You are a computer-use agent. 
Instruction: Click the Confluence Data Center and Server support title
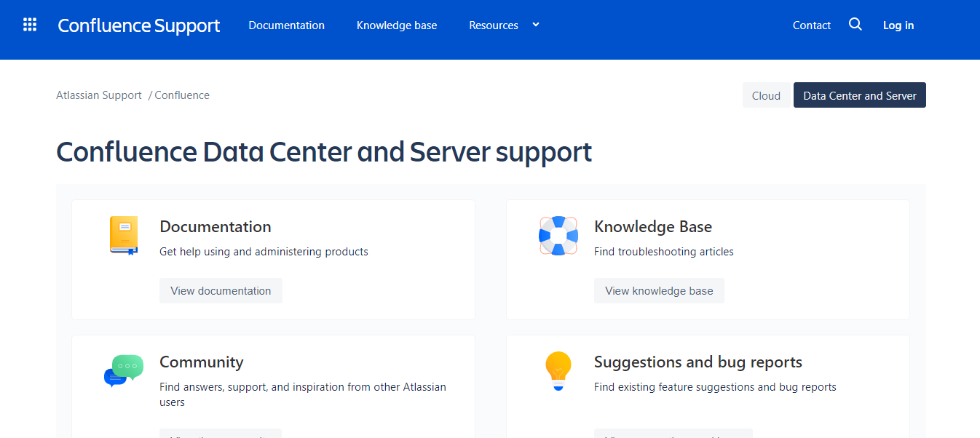coord(324,152)
